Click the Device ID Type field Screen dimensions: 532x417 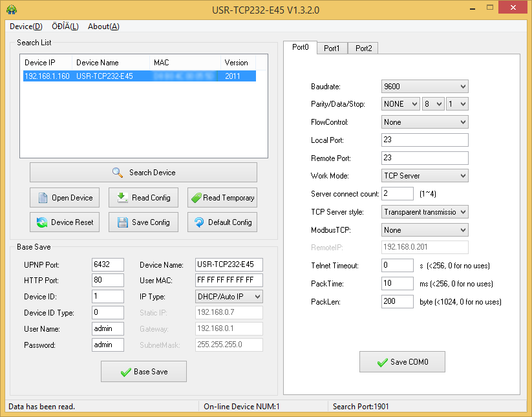[x=108, y=312]
